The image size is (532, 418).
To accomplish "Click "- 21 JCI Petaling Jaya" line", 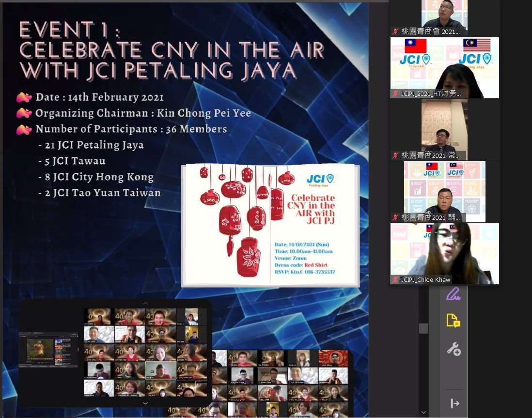I will tap(91, 145).
